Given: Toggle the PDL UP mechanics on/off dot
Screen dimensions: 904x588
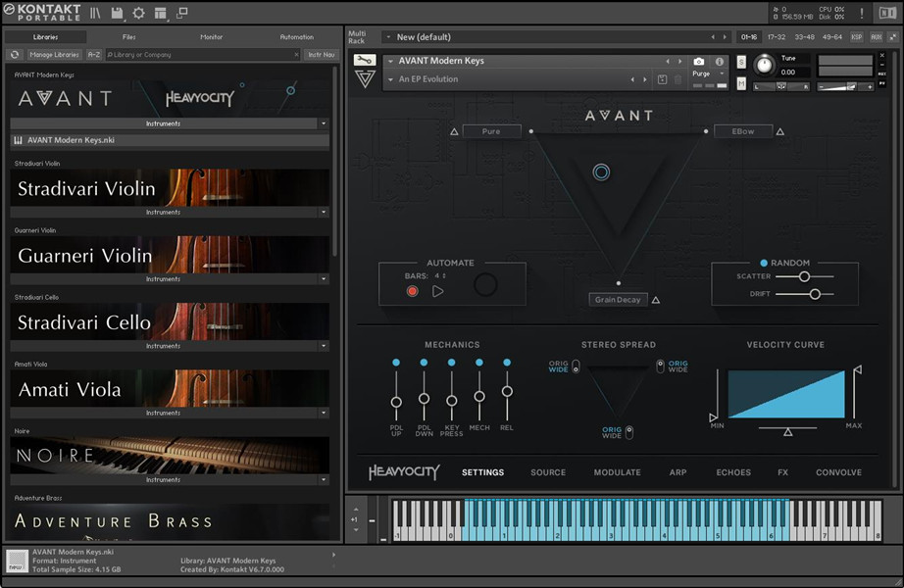Looking at the screenshot, I should tap(396, 363).
